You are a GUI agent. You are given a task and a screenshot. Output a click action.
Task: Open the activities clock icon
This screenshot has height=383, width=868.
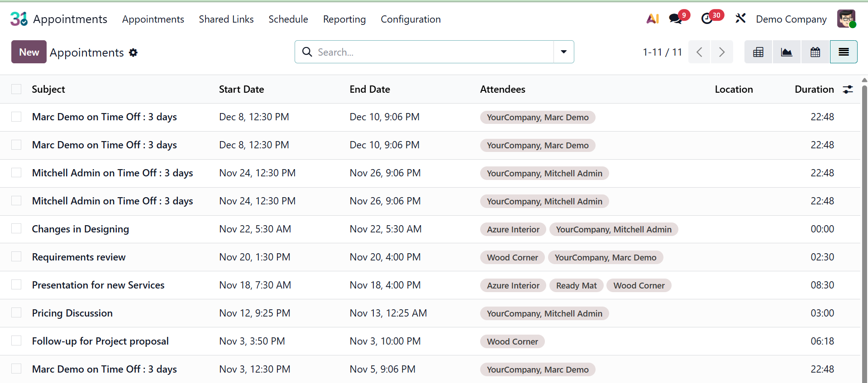[x=707, y=19]
